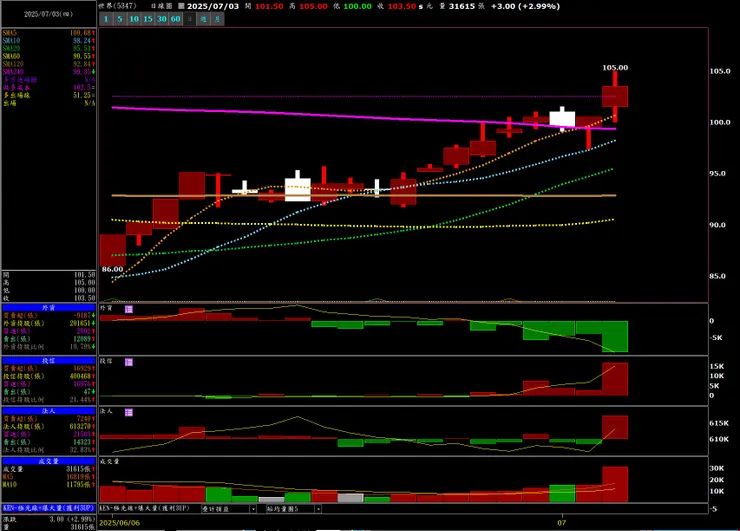Click the SMA20 legend row

[x=49, y=48]
